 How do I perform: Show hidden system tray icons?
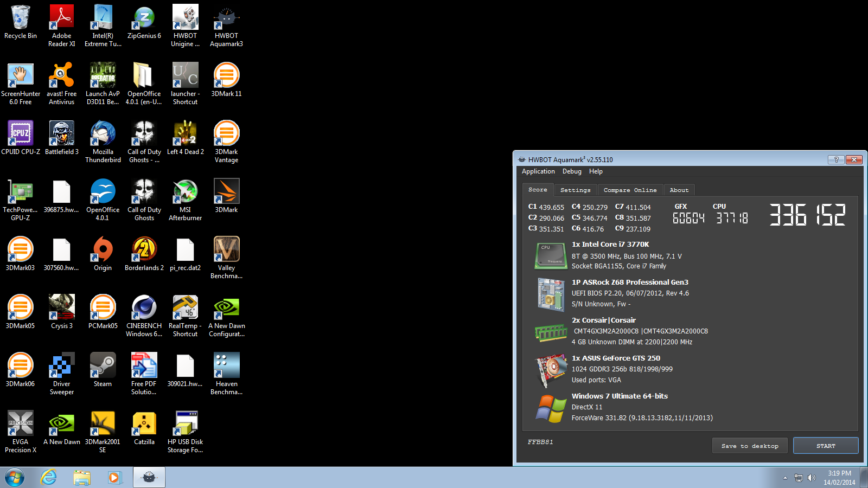[x=784, y=478]
